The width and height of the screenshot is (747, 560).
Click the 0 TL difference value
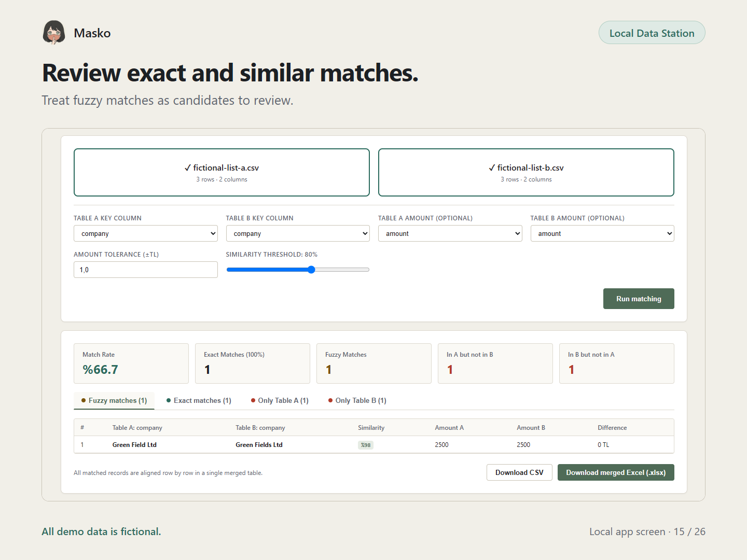[603, 445]
